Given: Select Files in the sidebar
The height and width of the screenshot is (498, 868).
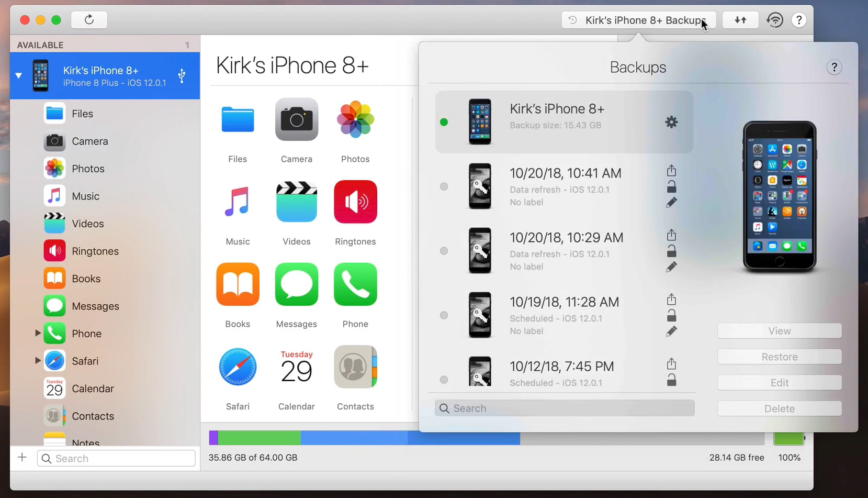Looking at the screenshot, I should (105, 114).
